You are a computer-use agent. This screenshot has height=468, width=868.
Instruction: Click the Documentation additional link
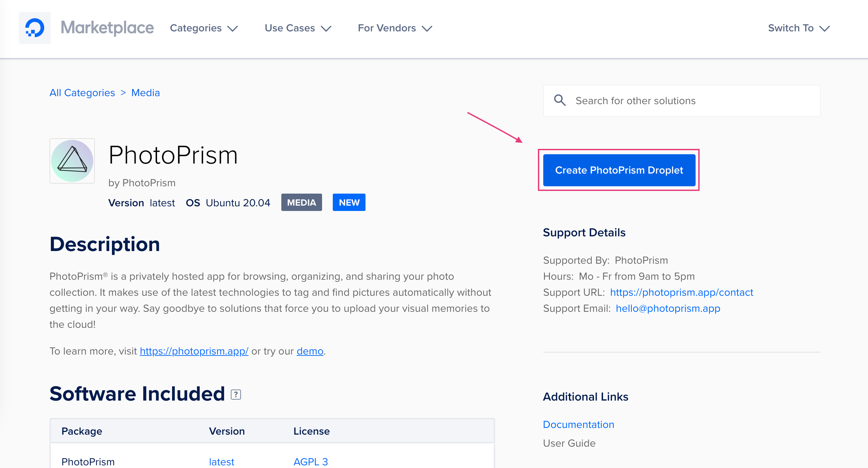(578, 424)
